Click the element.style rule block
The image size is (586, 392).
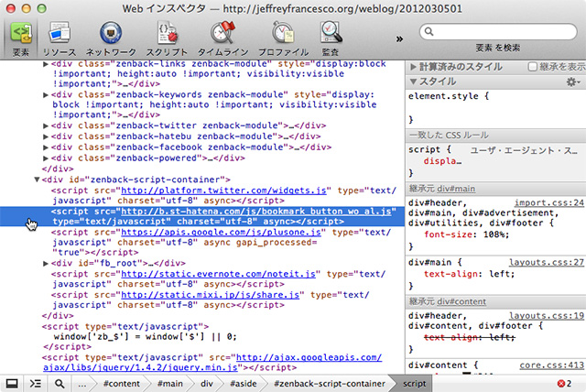click(495, 108)
